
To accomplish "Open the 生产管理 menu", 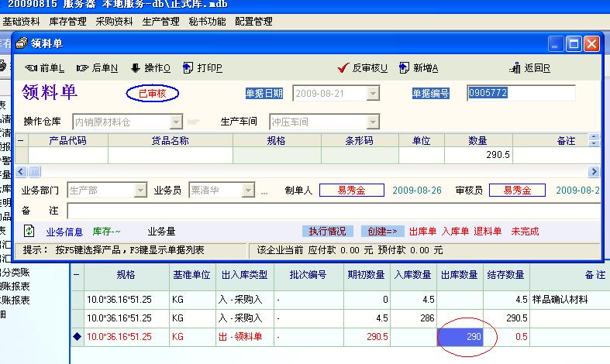I will (161, 22).
